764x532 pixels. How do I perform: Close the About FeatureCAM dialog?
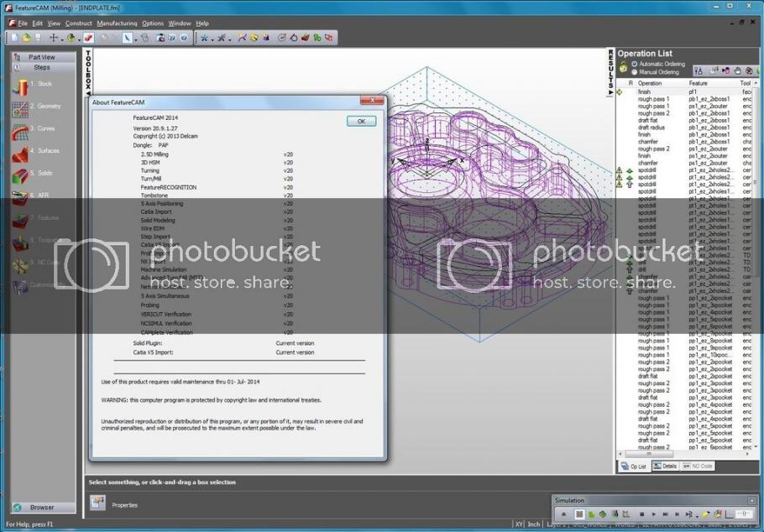click(372, 101)
